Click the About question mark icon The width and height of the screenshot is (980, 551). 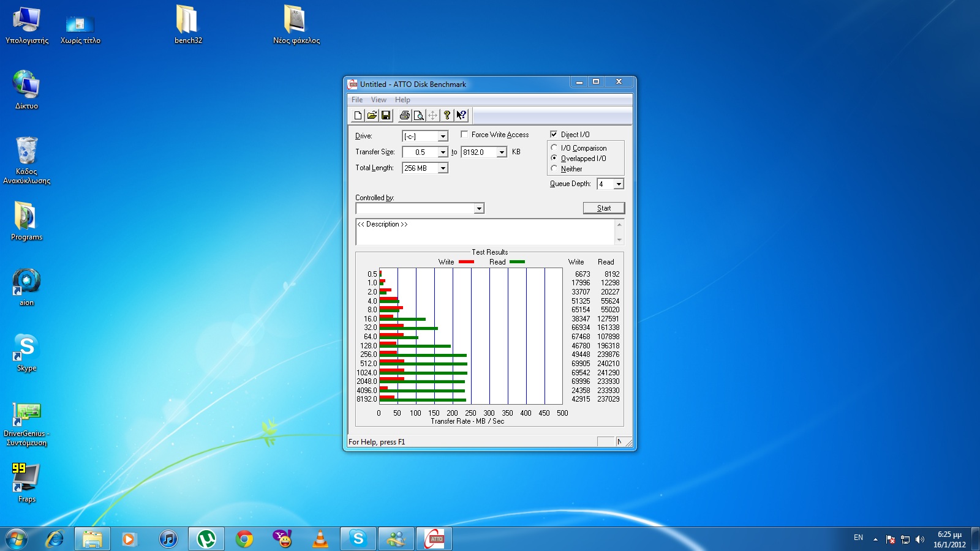447,115
